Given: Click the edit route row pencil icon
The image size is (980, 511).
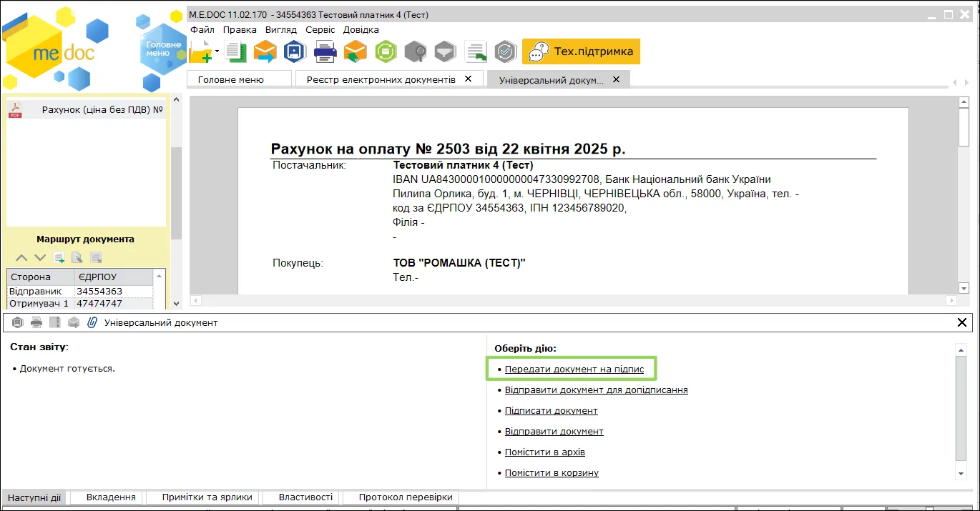Looking at the screenshot, I should point(77,257).
